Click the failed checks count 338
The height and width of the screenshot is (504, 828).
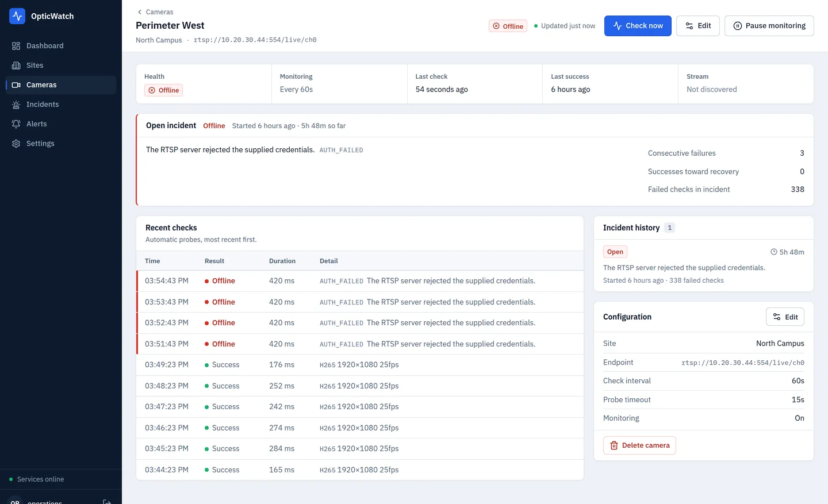pyautogui.click(x=798, y=190)
